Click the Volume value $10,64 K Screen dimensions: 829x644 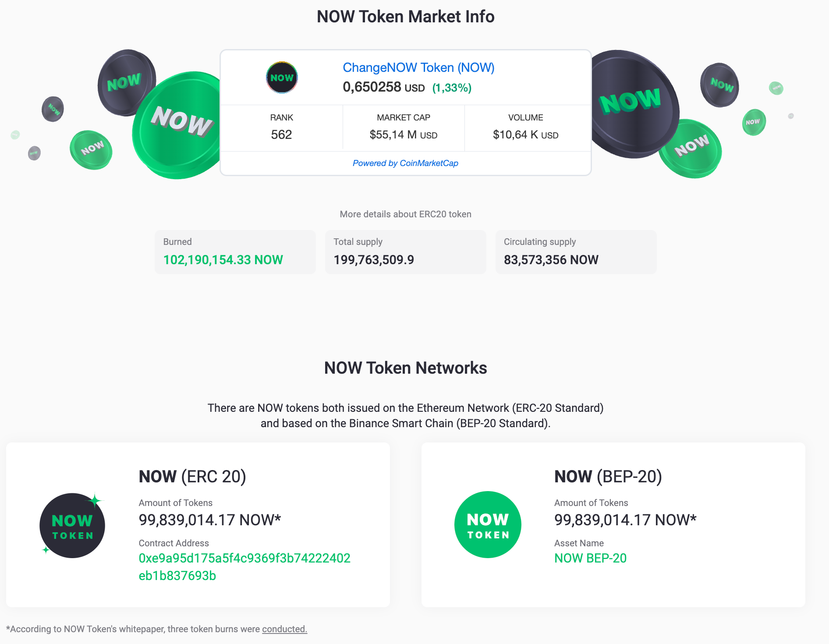click(x=525, y=134)
